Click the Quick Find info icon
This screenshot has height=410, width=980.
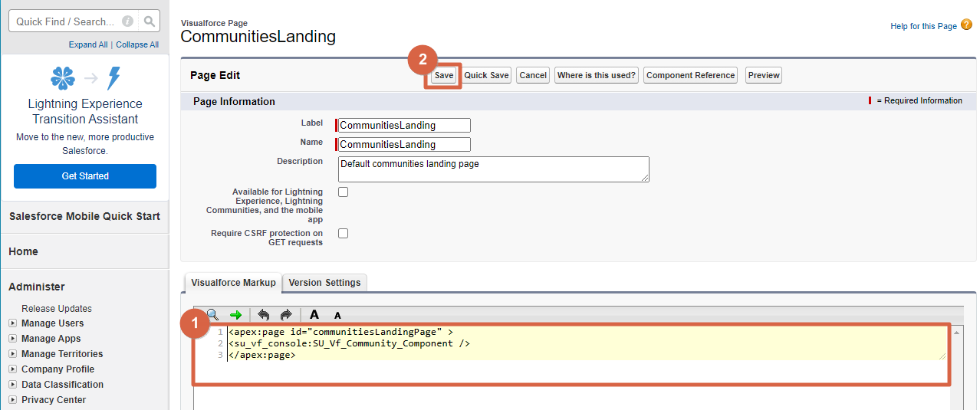pos(127,21)
